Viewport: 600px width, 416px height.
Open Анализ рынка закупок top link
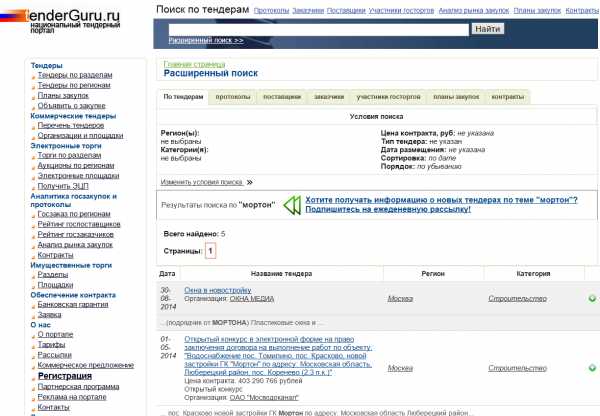tap(474, 11)
